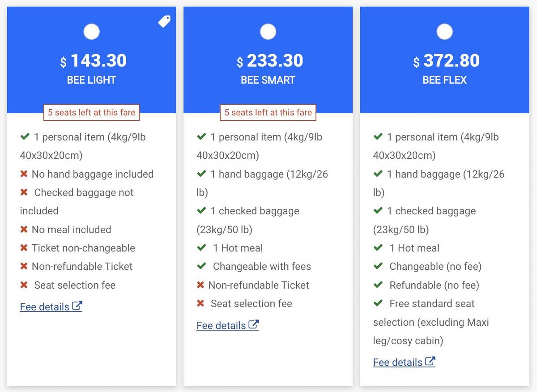Click external link icon in BEE LIGHT card
This screenshot has width=537, height=392.
(x=77, y=307)
